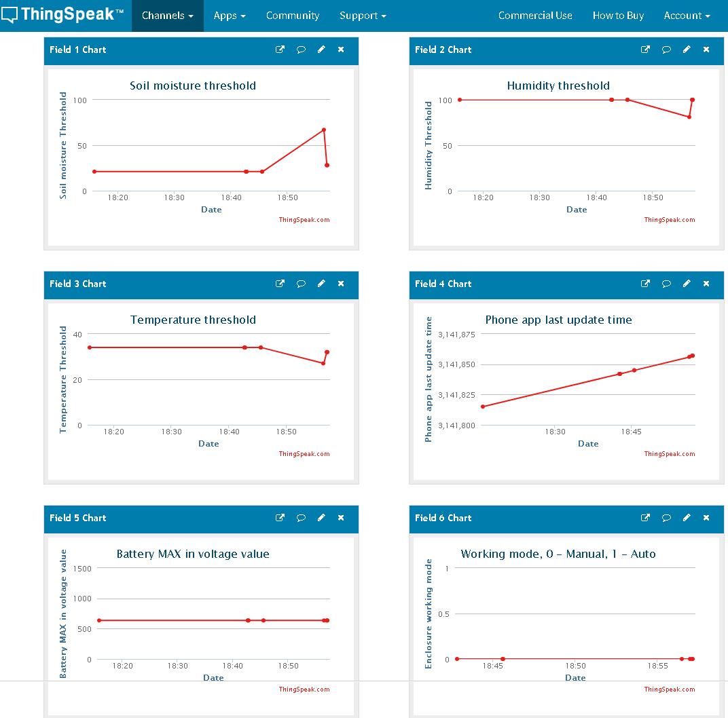728x718 pixels.
Task: Pop out Field 6 Chart externally
Action: click(x=645, y=518)
